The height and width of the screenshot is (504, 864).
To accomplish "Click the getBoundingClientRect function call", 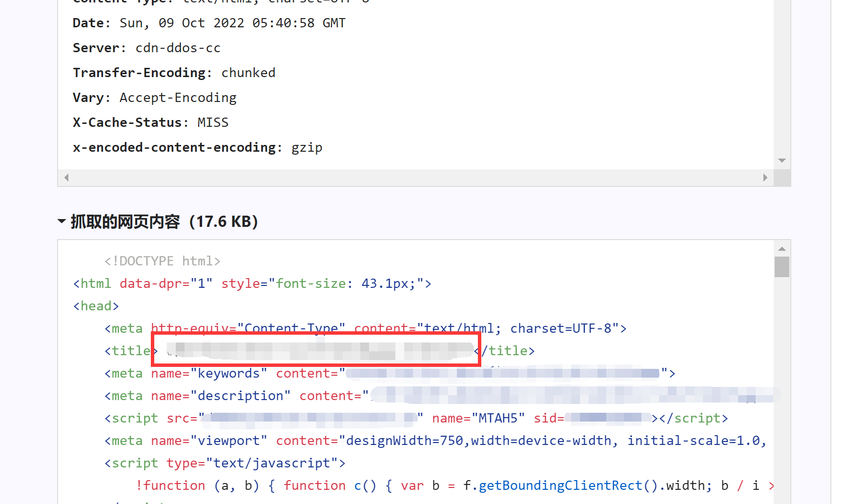I will pos(560,485).
